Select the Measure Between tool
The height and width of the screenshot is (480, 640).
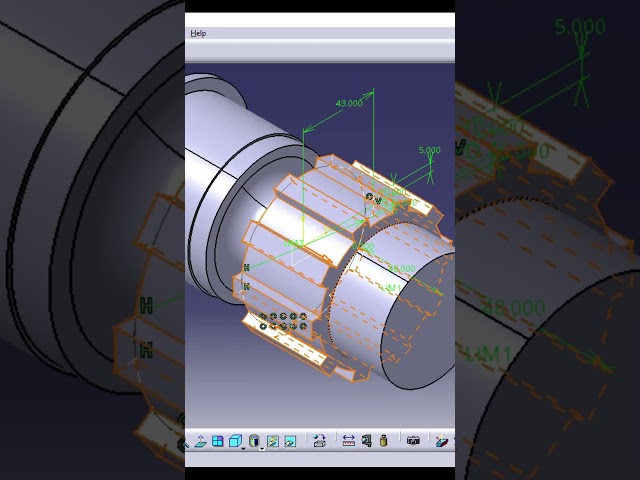[349, 441]
